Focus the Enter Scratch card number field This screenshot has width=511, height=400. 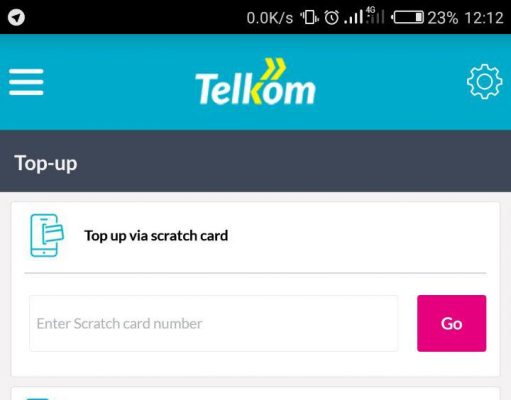[214, 323]
